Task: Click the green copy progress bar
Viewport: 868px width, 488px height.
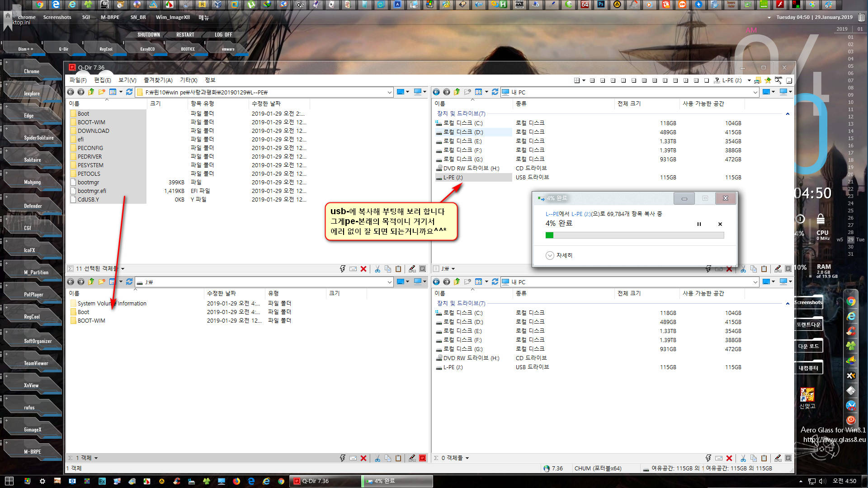Action: coord(635,235)
